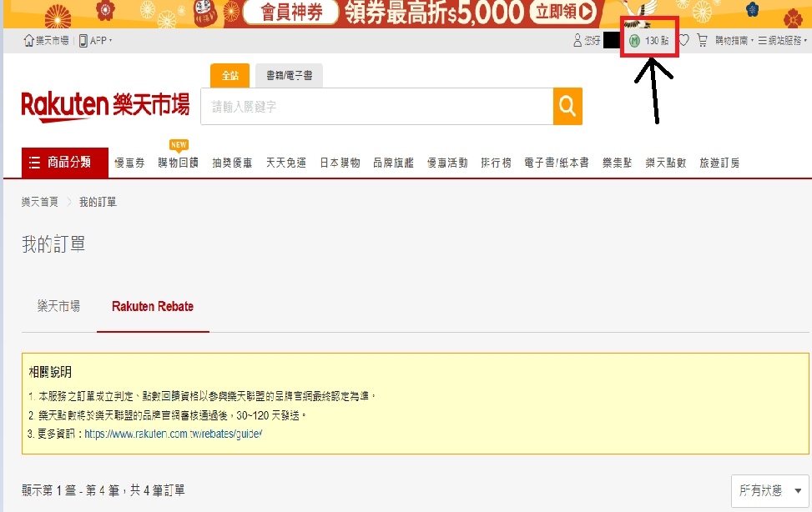Open 電子書/紙本書 in navigation bar

(557, 163)
